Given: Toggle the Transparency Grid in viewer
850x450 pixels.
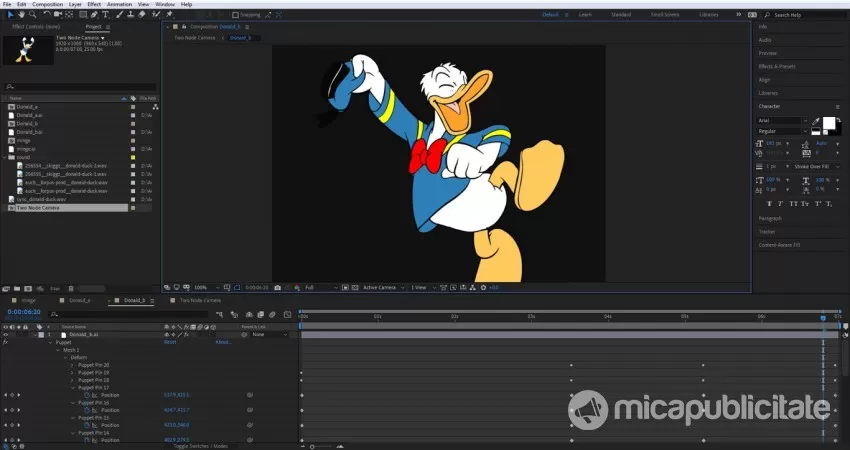Looking at the screenshot, I should tap(355, 287).
